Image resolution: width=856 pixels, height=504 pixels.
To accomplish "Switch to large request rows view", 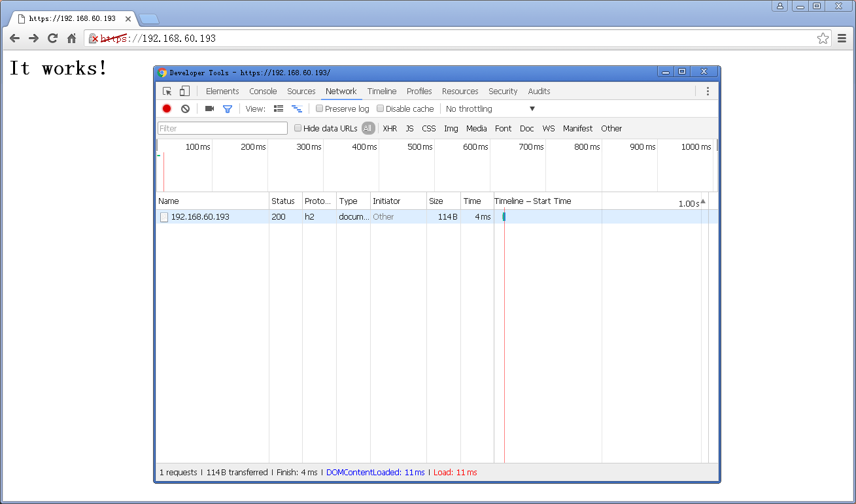I will coord(279,109).
